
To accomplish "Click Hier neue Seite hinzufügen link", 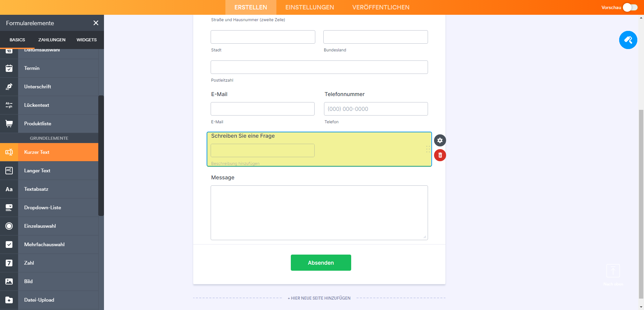I will point(319,298).
